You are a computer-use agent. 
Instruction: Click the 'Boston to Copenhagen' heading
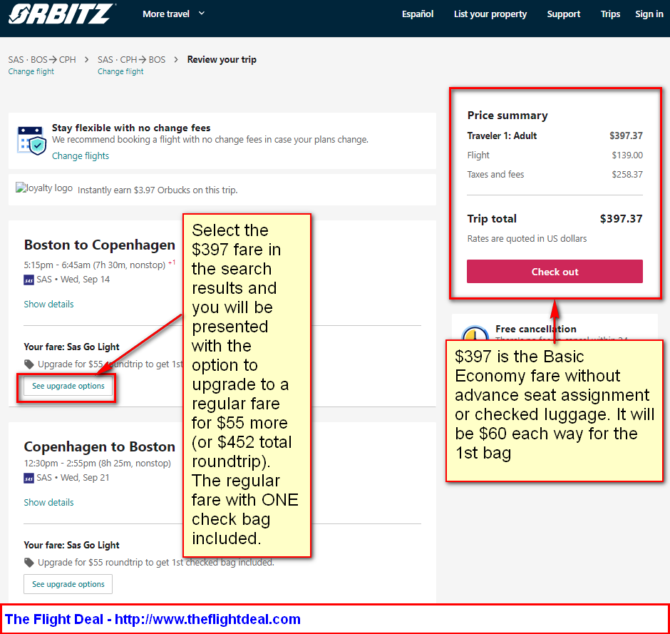click(100, 245)
